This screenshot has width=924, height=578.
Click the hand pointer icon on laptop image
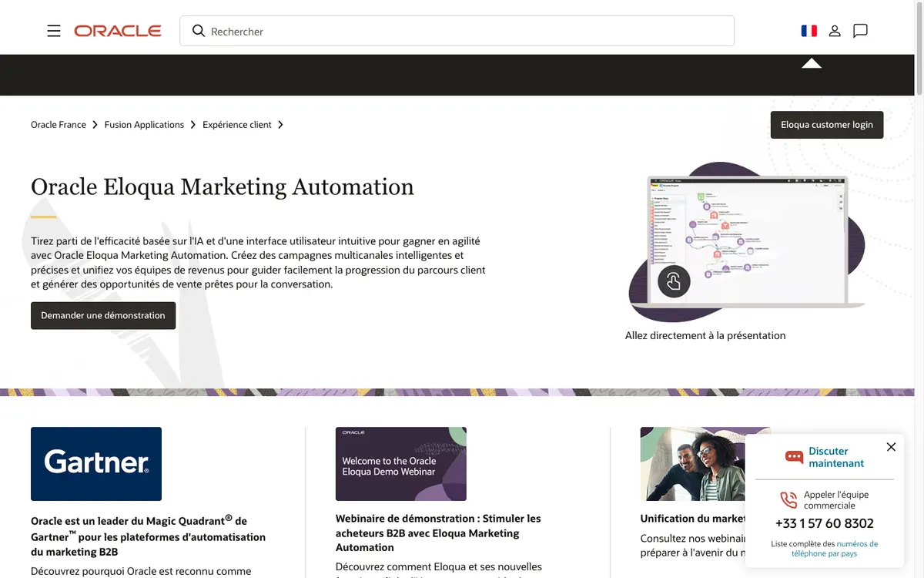pos(674,281)
